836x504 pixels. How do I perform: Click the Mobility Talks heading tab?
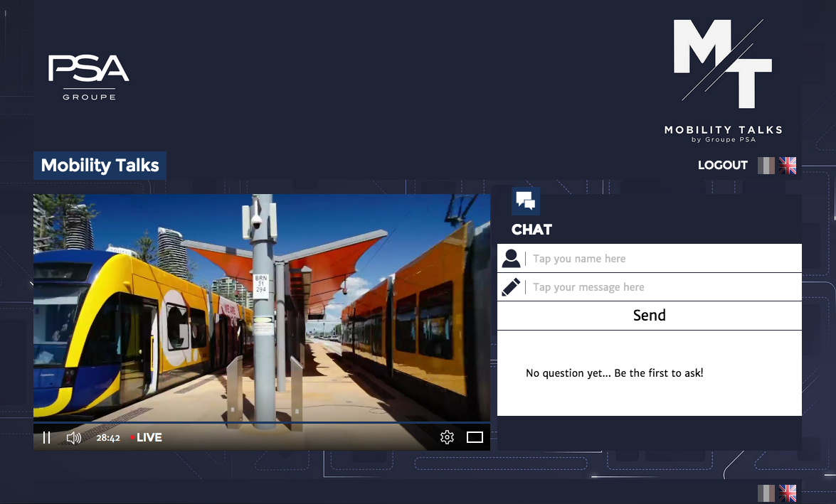click(x=100, y=165)
